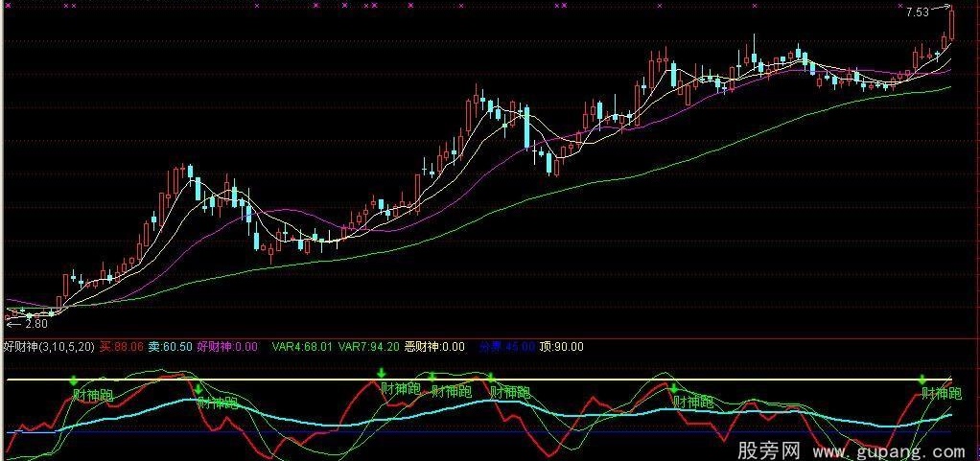Viewport: 980px width, 461px height.
Task: Select the 恶财神:0.00 label
Action: [x=434, y=347]
